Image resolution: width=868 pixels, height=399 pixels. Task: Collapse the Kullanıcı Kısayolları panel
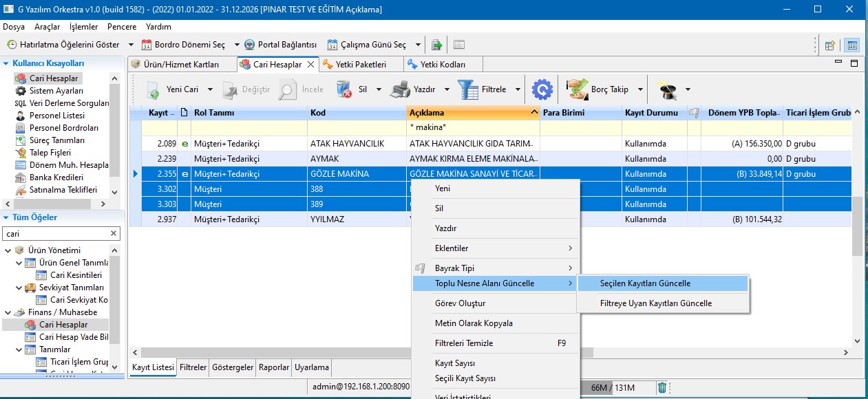tap(6, 63)
